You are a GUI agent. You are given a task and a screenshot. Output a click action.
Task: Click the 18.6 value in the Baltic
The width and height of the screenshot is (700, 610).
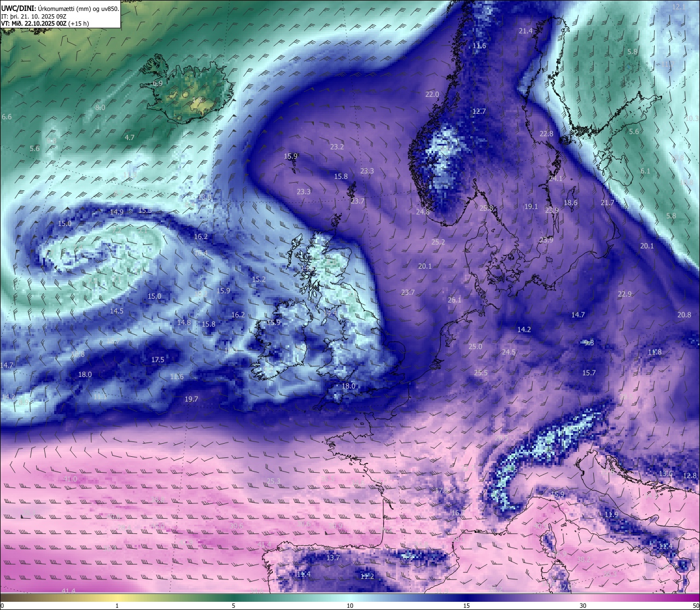click(570, 203)
